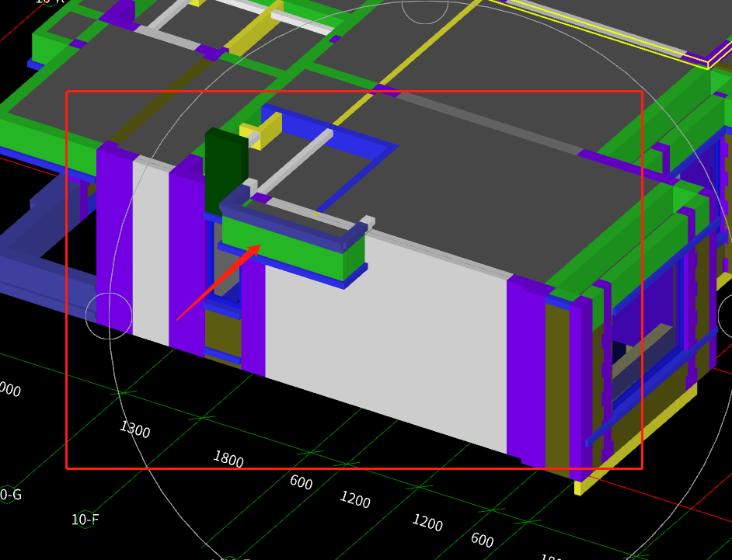
Task: Click the 1800 dimension label
Action: coord(228,459)
